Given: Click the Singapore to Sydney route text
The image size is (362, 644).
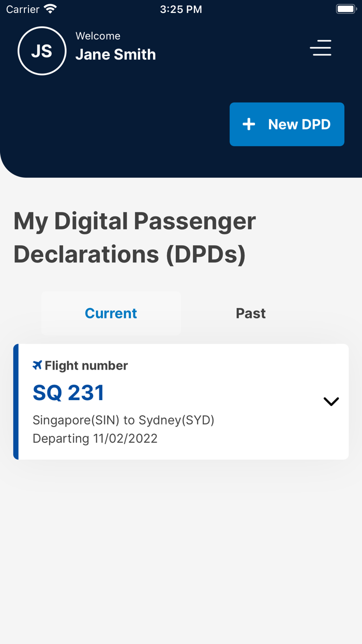Looking at the screenshot, I should [123, 420].
